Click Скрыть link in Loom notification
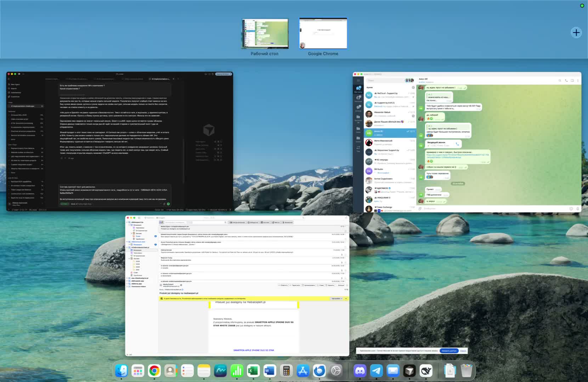The width and height of the screenshot is (588, 382). coord(463,351)
